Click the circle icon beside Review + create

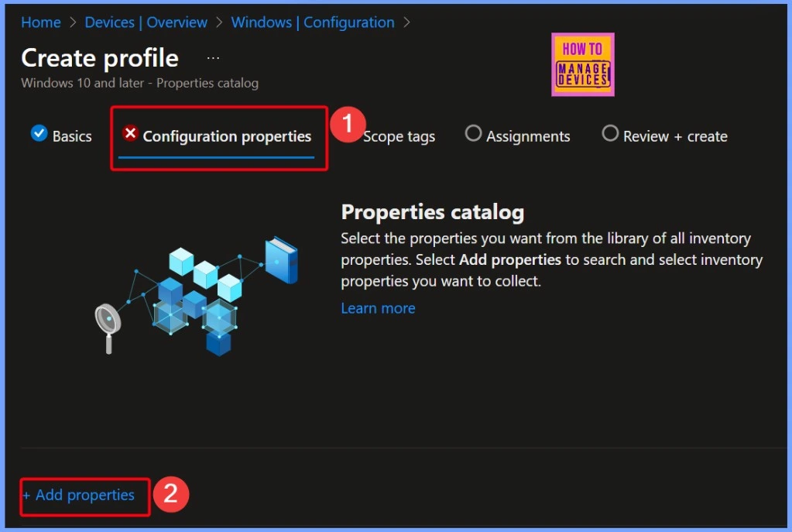click(x=610, y=133)
